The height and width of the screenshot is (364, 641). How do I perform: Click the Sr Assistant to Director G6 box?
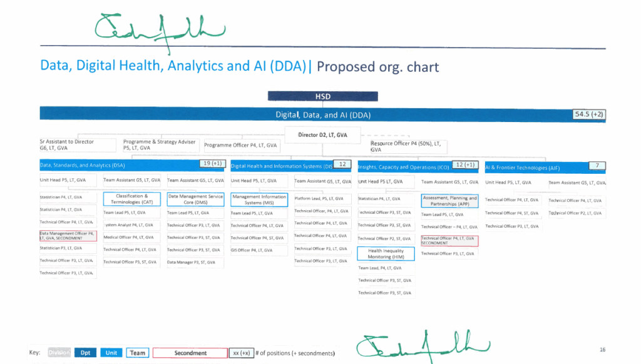point(77,145)
